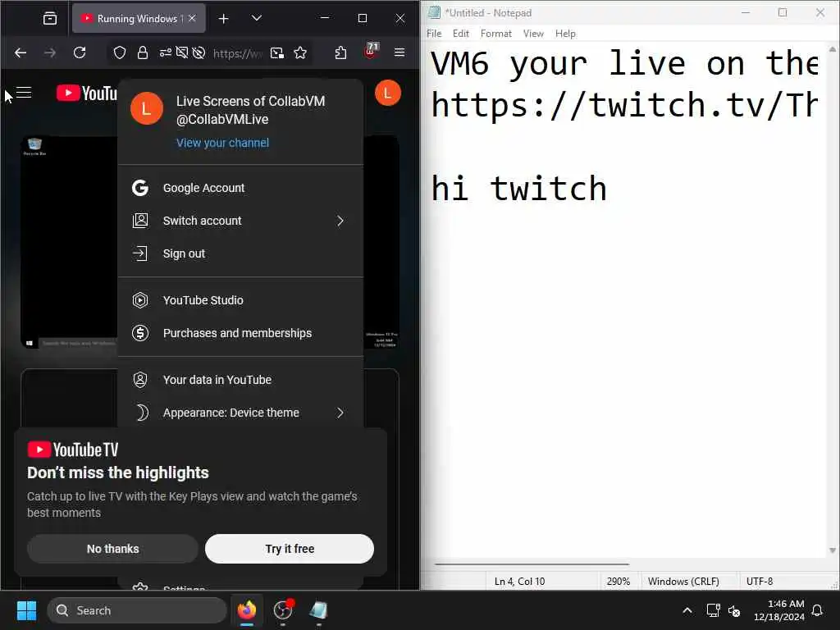Open muted volume tray icon
840x630 pixels.
click(734, 610)
